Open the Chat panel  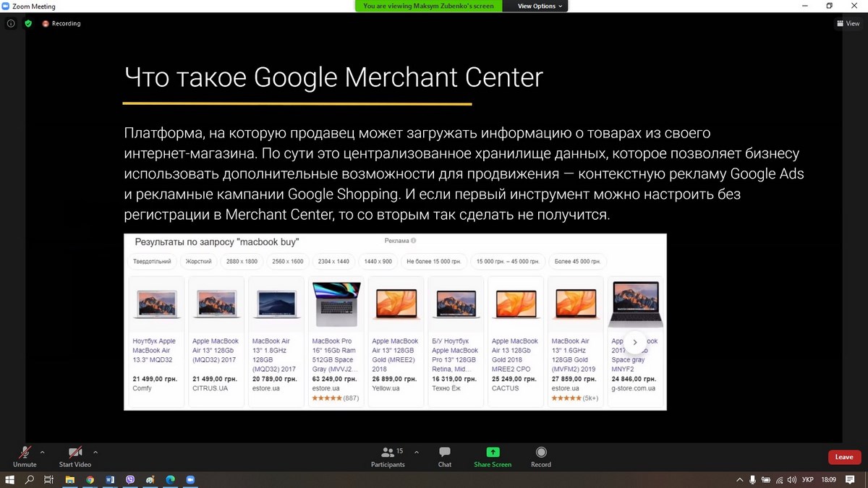(445, 456)
